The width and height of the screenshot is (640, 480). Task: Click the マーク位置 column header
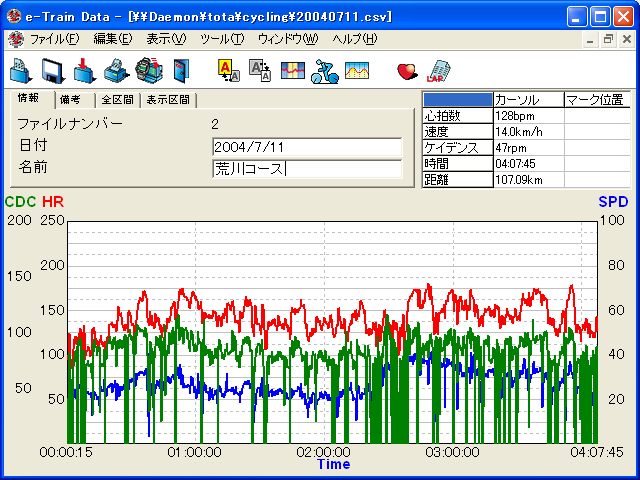596,100
